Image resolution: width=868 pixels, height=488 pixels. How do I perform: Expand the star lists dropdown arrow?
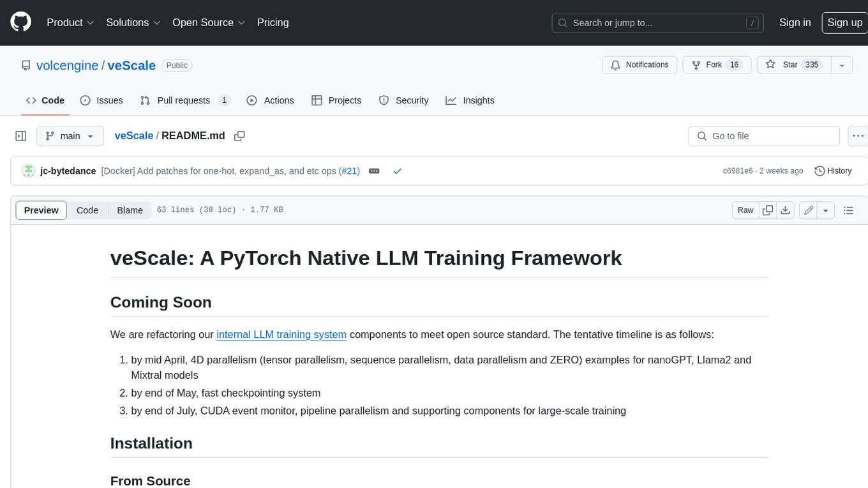(x=842, y=65)
